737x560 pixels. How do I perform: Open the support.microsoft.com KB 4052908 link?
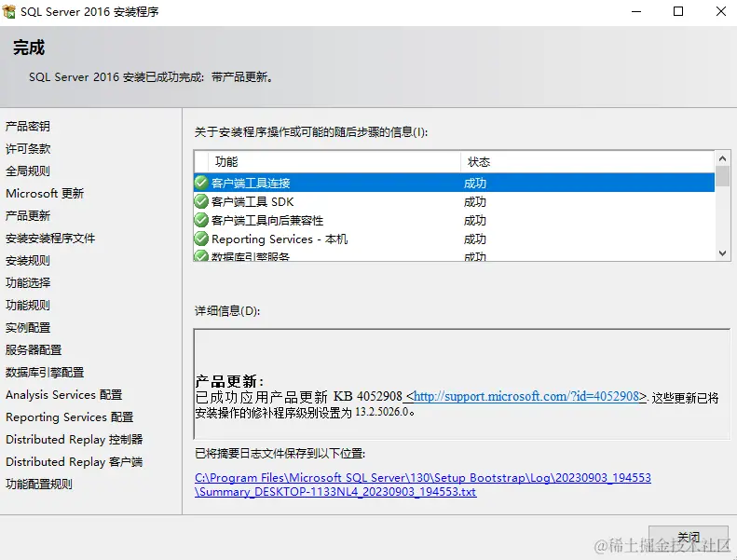point(526,396)
